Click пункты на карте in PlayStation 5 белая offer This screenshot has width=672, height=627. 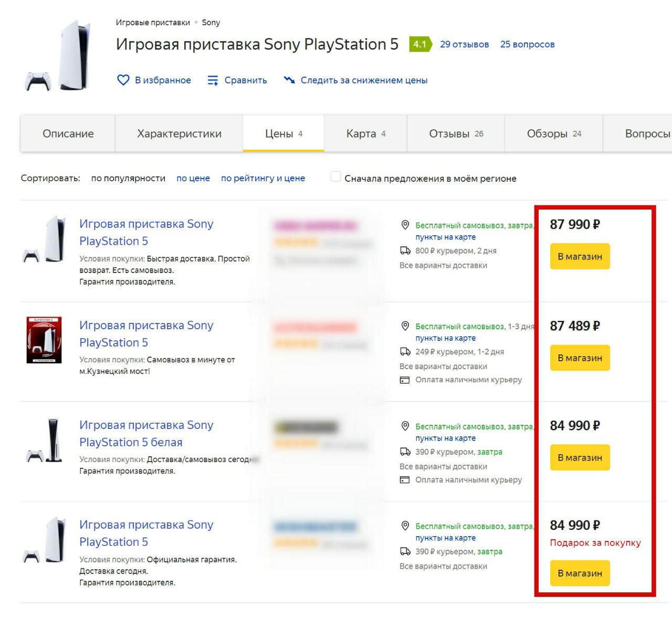pos(446,438)
